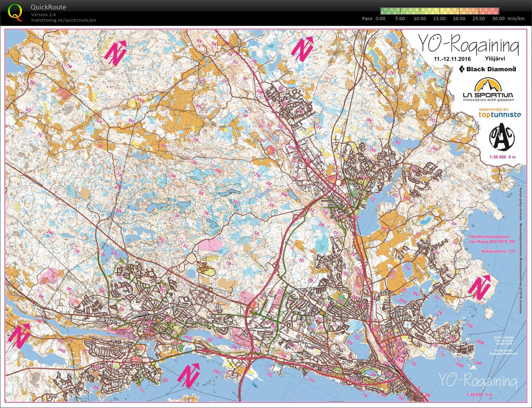Select control point 7V on the map

pos(408,268)
